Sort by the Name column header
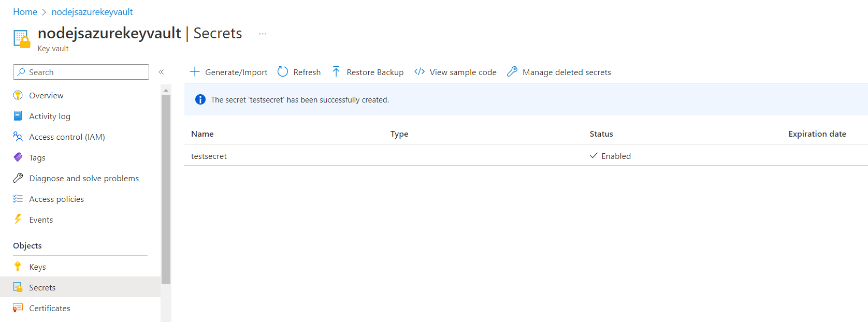The width and height of the screenshot is (868, 322). point(202,134)
